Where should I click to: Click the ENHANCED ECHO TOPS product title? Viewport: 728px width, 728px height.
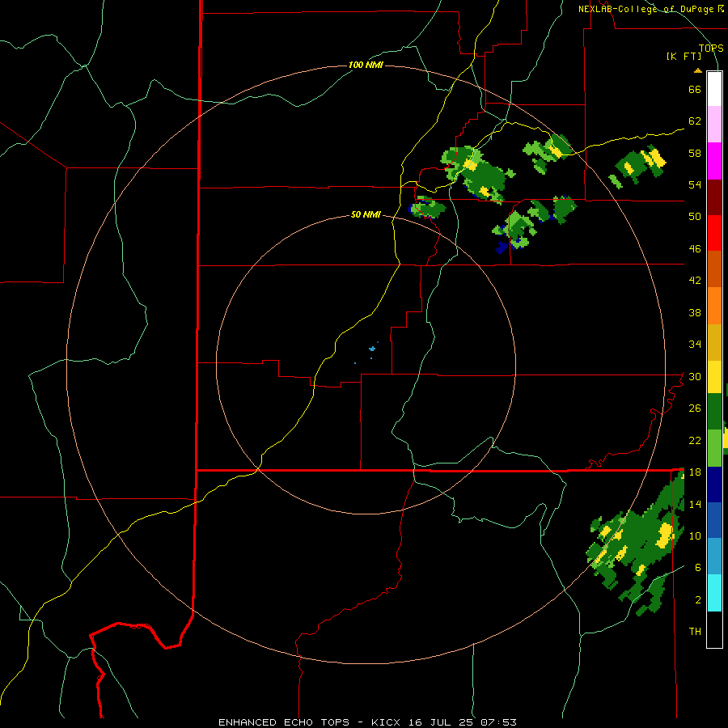pyautogui.click(x=284, y=722)
